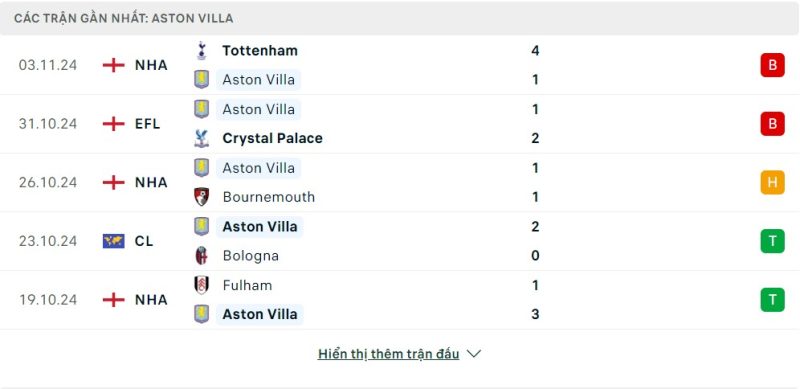Click the England flag beside 31.10.24 EFL
Viewport: 800px width, 389px height.
(113, 124)
